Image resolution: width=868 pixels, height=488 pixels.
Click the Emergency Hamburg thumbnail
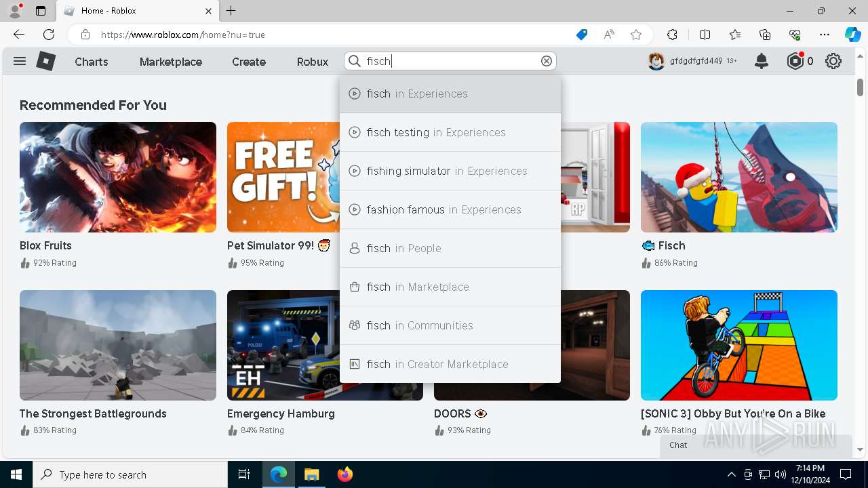click(283, 345)
